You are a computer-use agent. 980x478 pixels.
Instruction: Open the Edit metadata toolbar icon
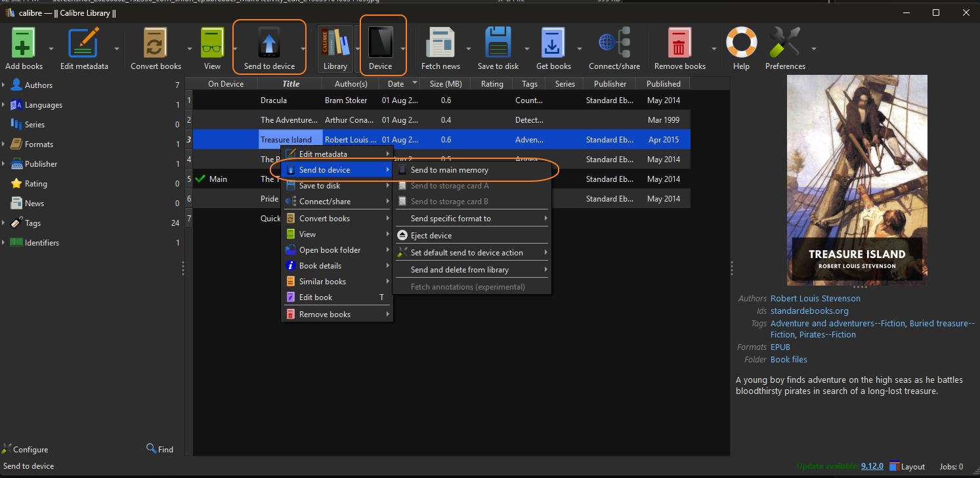pos(84,43)
